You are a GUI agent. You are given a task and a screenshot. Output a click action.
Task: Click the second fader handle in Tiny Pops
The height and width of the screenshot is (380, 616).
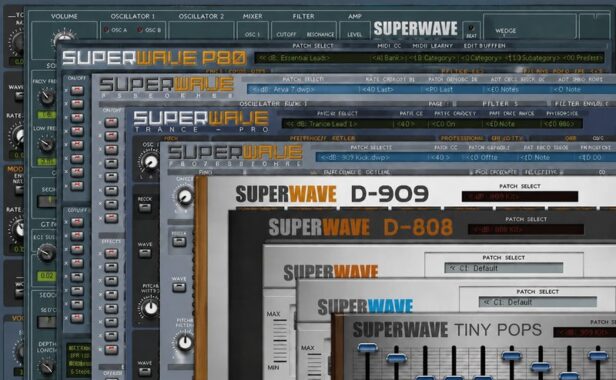[x=396, y=358]
